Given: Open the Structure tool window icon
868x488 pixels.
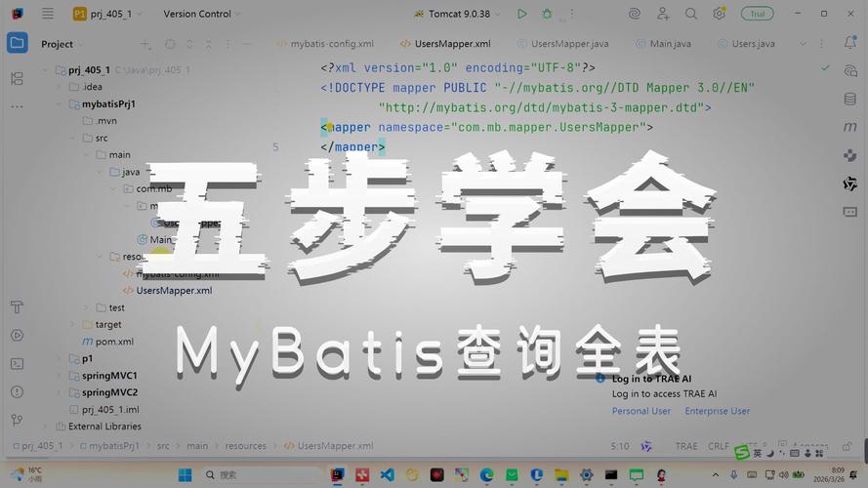Looking at the screenshot, I should [x=18, y=78].
